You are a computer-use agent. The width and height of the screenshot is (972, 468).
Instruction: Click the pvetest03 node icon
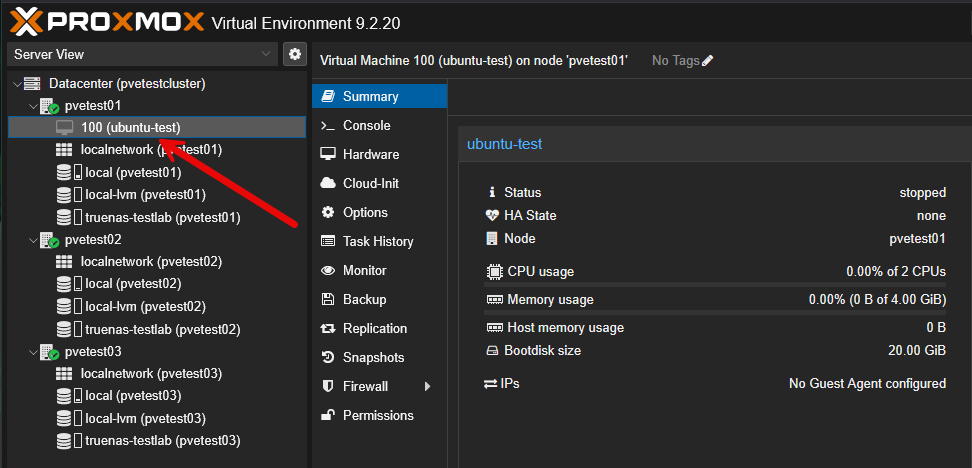tap(49, 352)
